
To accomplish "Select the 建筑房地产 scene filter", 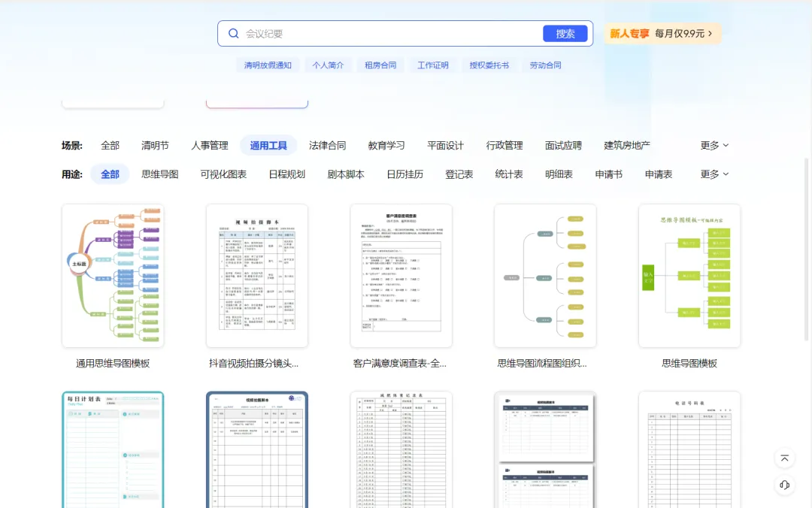I will coord(626,146).
